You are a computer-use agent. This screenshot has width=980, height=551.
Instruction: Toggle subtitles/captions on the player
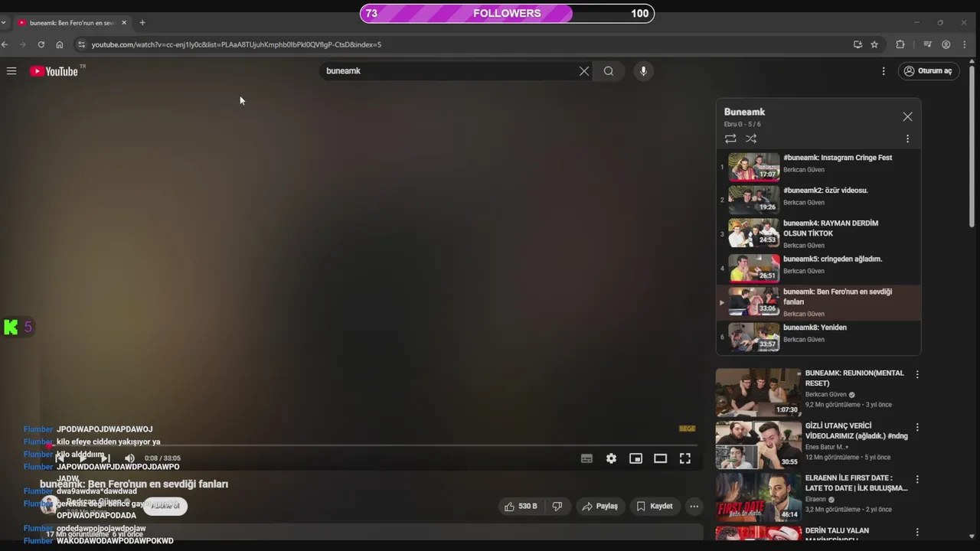(x=586, y=458)
